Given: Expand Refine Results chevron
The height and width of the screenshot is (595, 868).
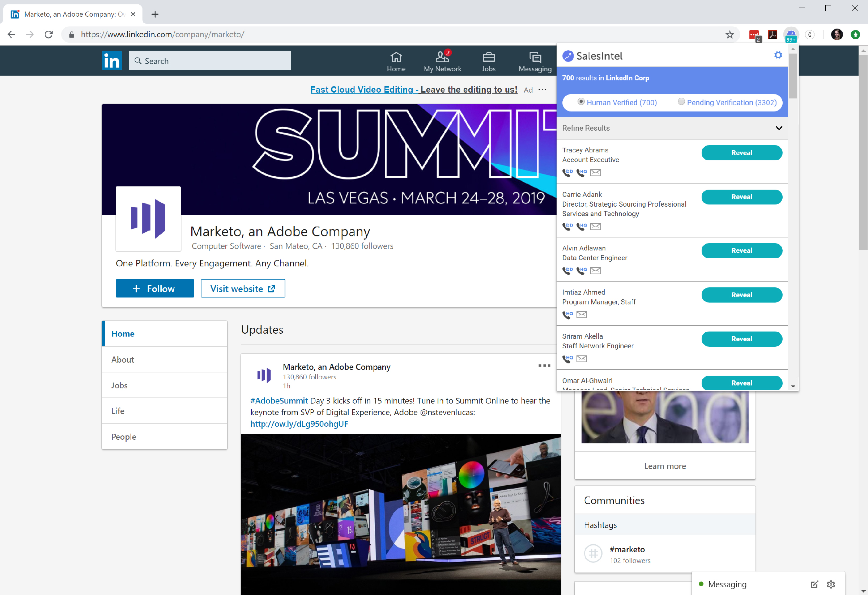Looking at the screenshot, I should [779, 128].
